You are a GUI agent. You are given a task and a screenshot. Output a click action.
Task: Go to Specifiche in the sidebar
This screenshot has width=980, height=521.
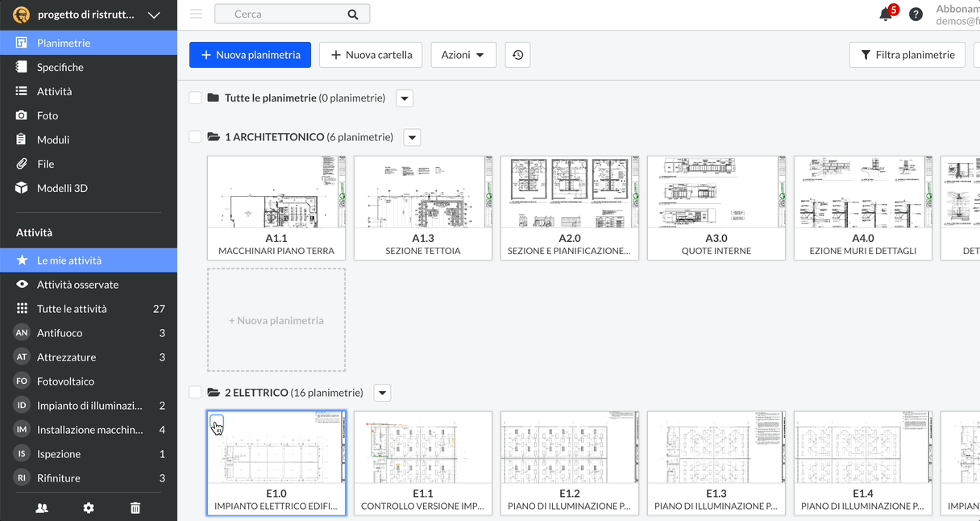point(60,67)
